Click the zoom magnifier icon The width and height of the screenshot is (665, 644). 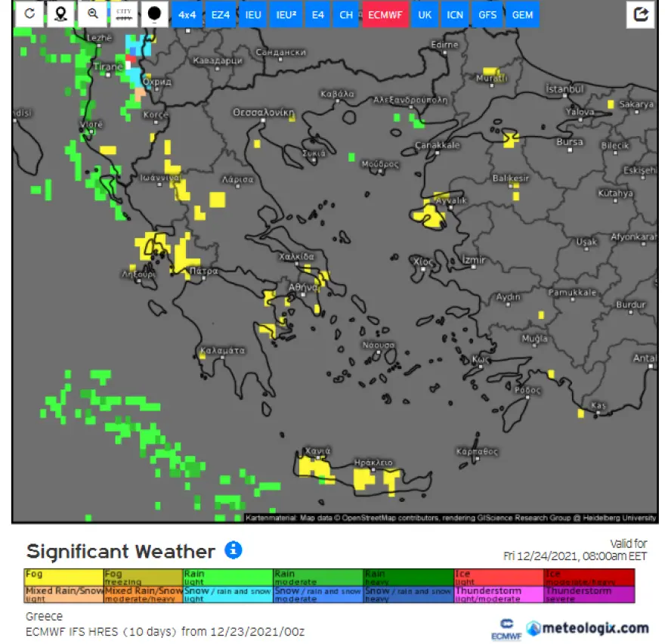click(x=93, y=14)
